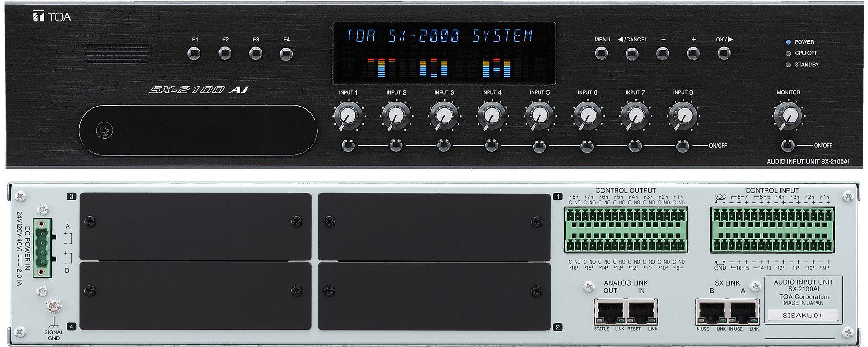Image resolution: width=868 pixels, height=347 pixels.
Task: Toggle the INPUT 8 ON/OFF button
Action: coord(683,146)
